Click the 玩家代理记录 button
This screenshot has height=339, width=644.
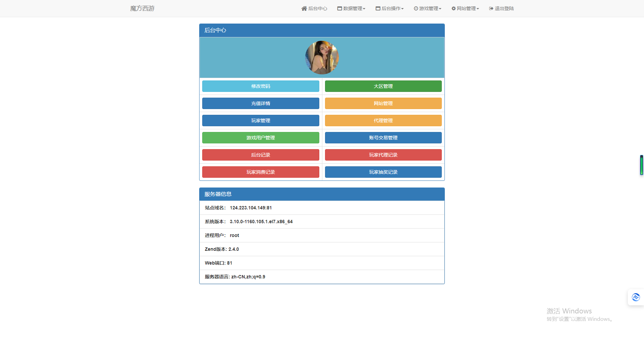click(x=383, y=155)
